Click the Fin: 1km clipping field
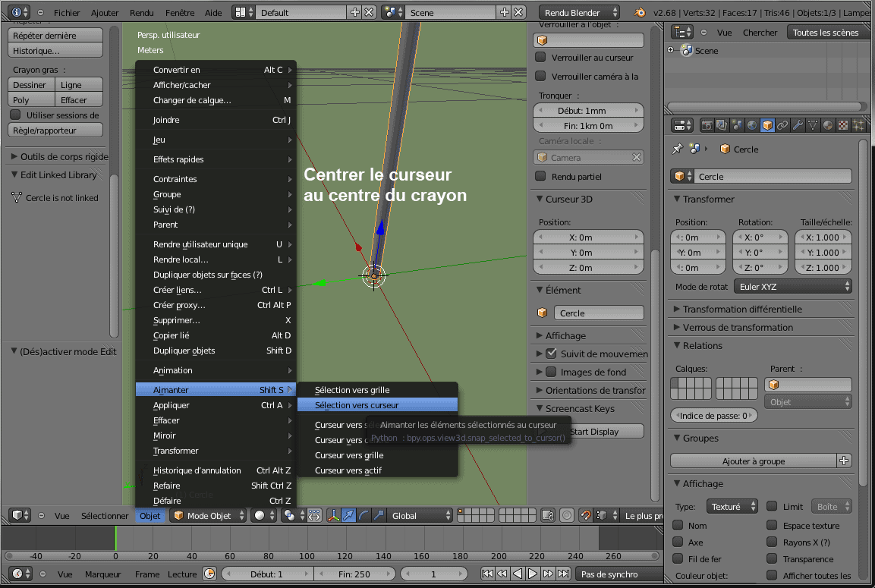Viewport: 875px width, 588px height. tap(588, 125)
